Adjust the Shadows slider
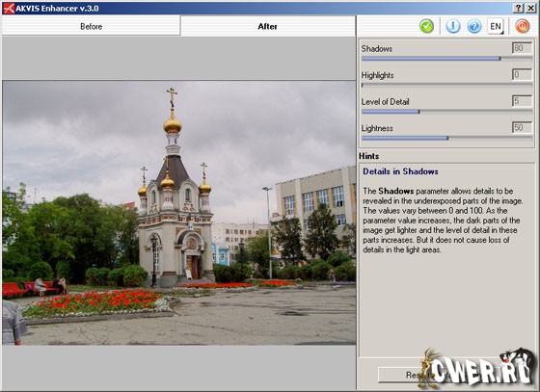The width and height of the screenshot is (540, 392). tap(446, 59)
